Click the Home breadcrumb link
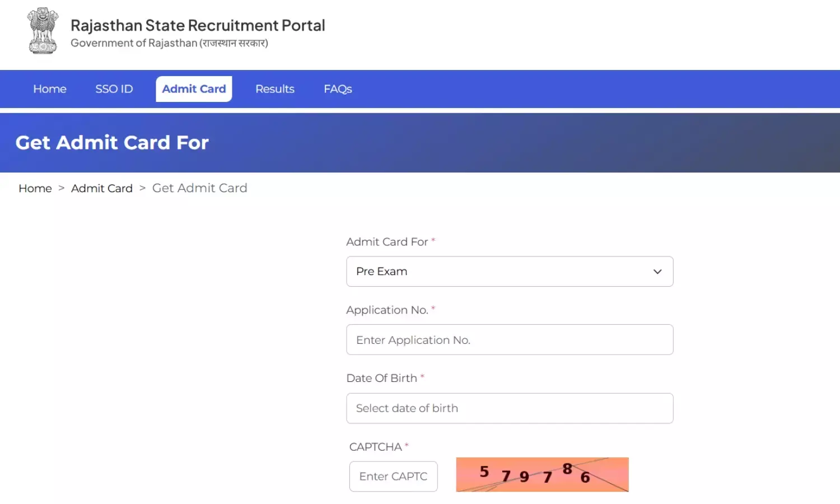840x504 pixels. (35, 188)
